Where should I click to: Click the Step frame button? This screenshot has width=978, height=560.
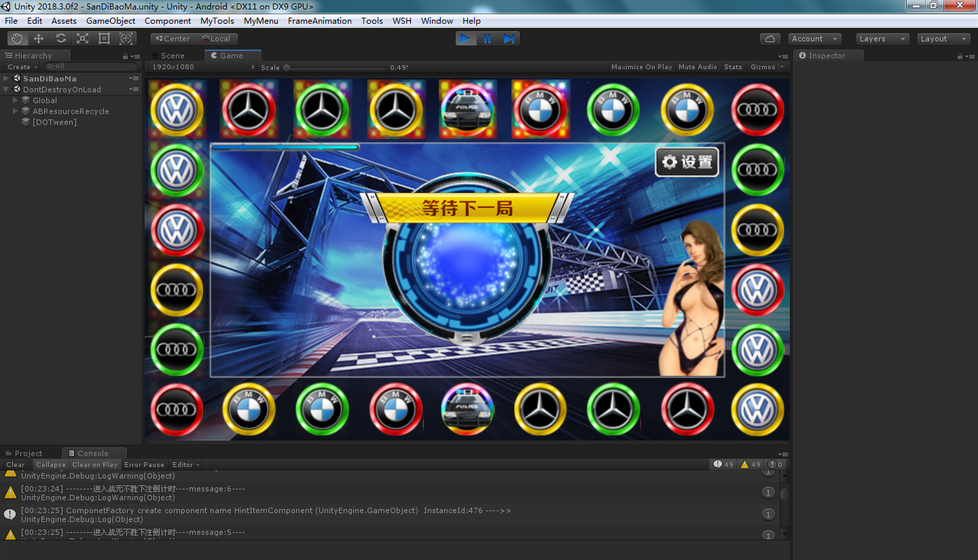pos(509,39)
